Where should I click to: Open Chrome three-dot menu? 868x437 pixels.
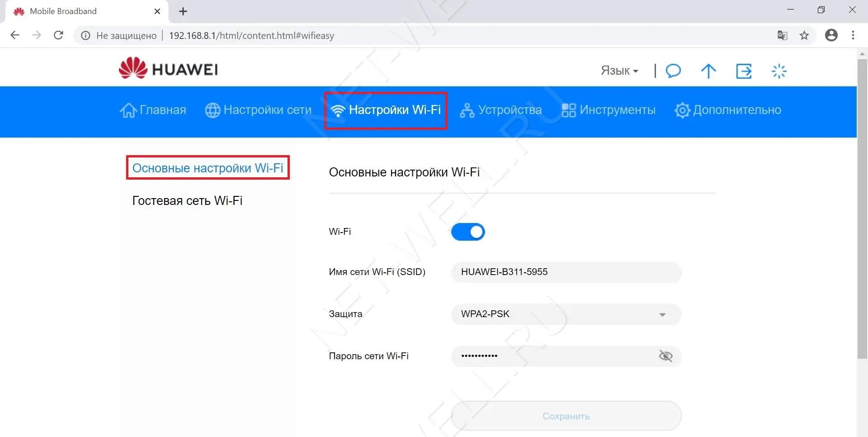point(853,35)
